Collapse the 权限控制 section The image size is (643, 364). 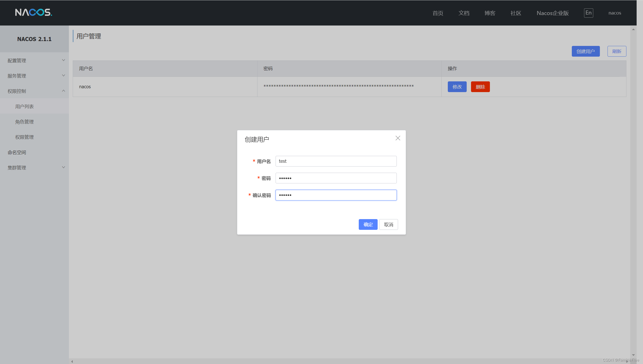(64, 91)
